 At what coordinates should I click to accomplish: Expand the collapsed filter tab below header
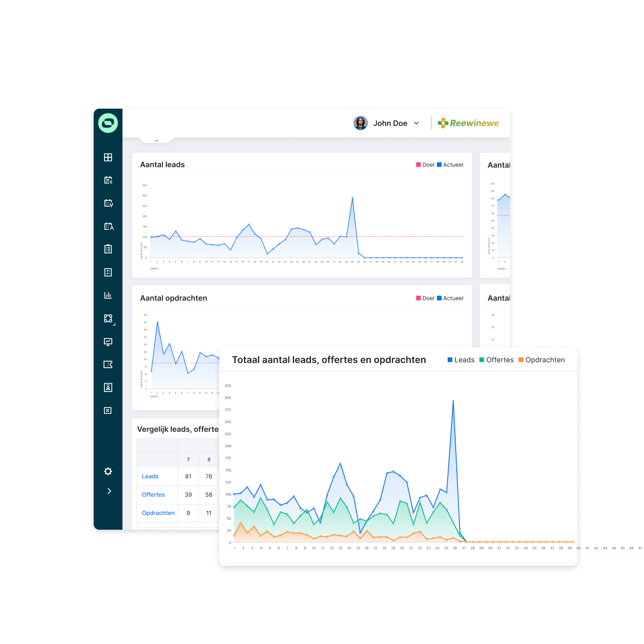pos(156,140)
